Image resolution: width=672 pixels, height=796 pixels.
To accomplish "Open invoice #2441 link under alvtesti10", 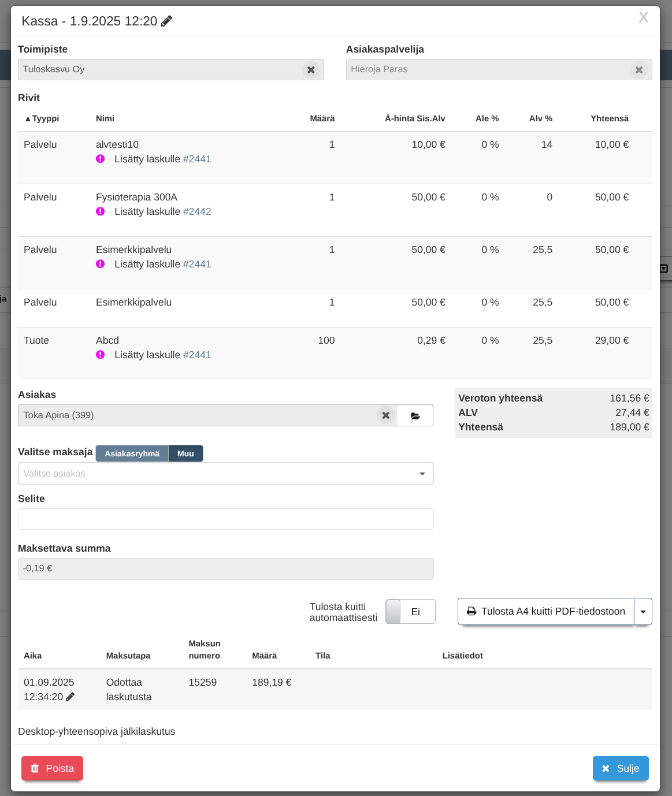I will tap(197, 159).
